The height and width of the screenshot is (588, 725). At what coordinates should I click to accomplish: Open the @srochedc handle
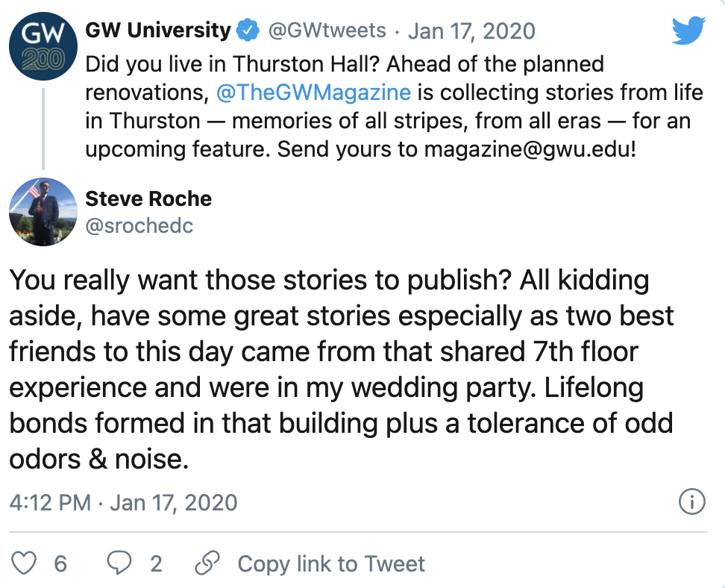[x=139, y=225]
